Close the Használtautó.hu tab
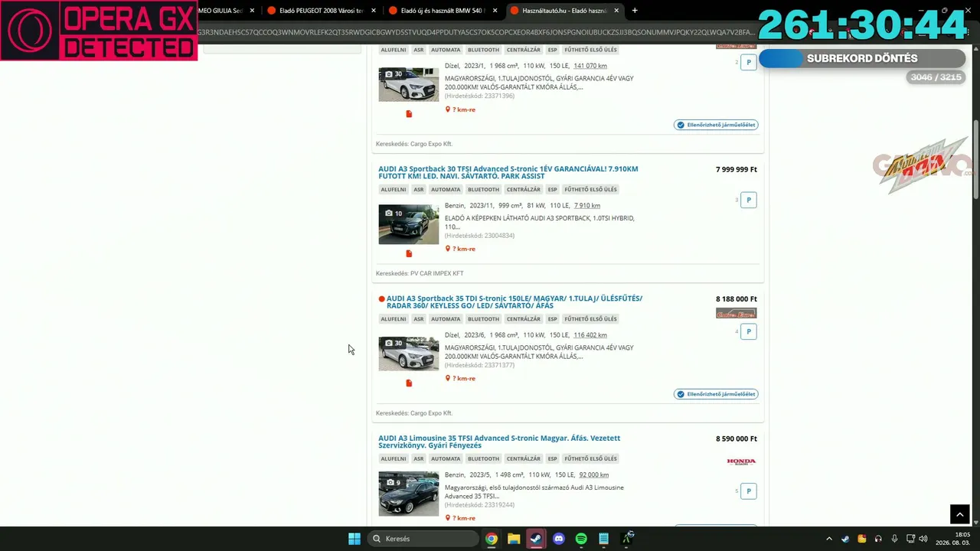 coord(617,11)
